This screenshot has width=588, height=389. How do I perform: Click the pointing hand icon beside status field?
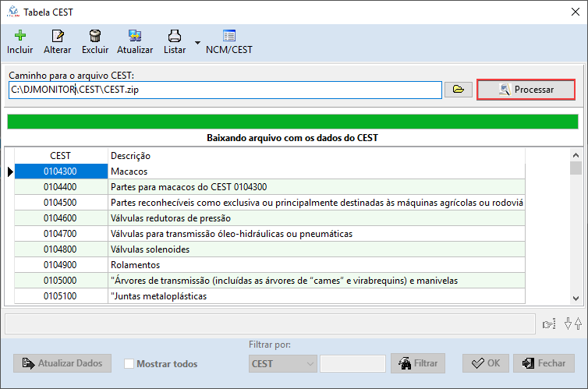pyautogui.click(x=549, y=324)
